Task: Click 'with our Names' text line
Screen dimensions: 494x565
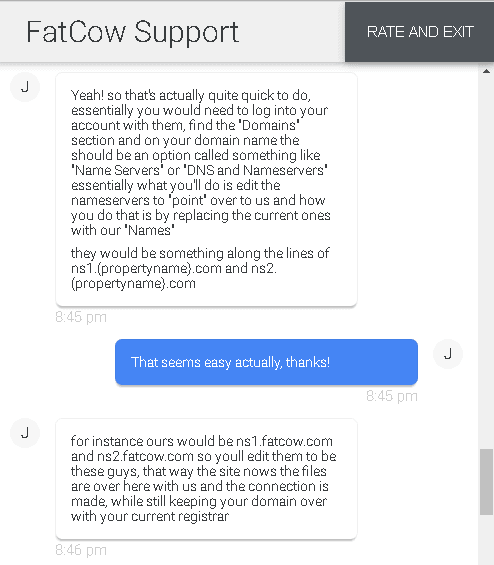Action: [123, 230]
